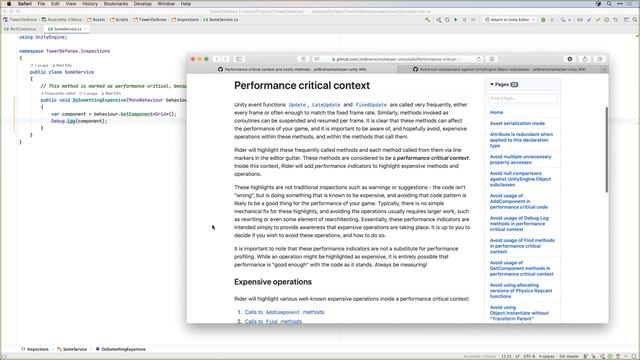This screenshot has width=640, height=360.
Task: Open the File menu
Action: tap(41, 4)
